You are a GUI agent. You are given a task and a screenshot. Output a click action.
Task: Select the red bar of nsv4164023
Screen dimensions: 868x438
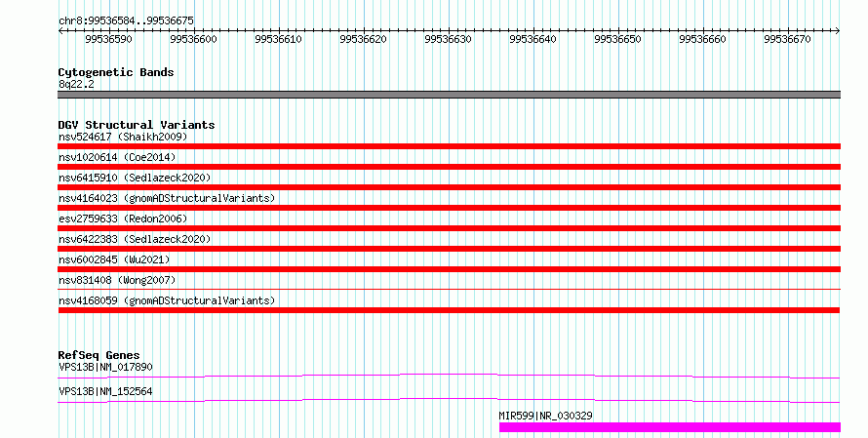click(x=449, y=208)
